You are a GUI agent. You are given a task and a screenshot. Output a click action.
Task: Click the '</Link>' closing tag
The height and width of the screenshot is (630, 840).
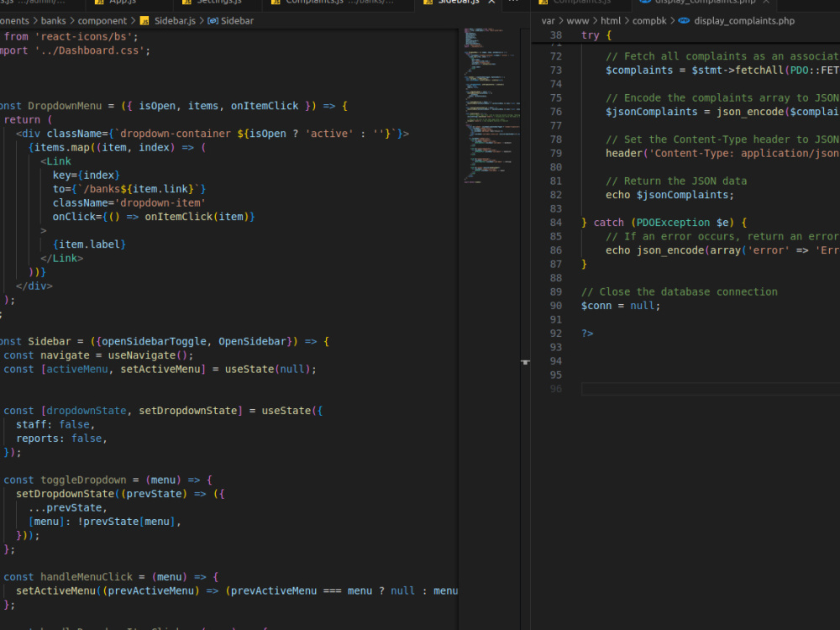pos(61,258)
